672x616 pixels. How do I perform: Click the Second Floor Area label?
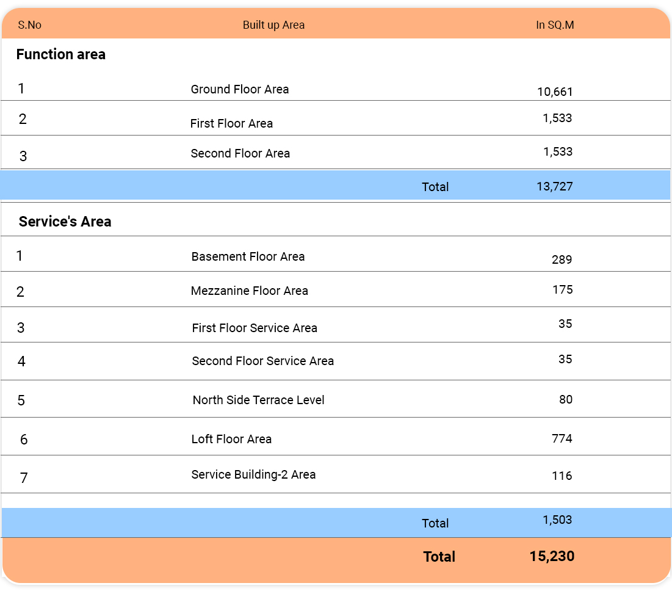tap(240, 153)
